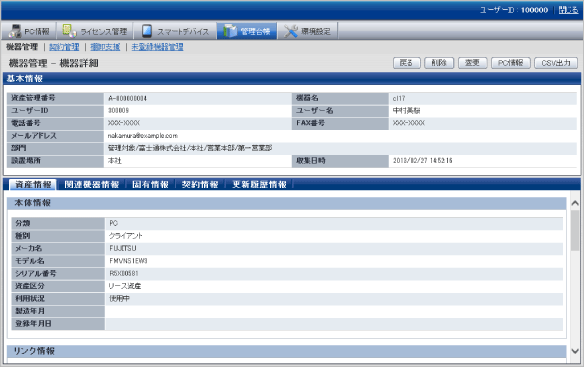This screenshot has width=584, height=367.
Task: Click the device name cl17 value
Action: click(399, 98)
